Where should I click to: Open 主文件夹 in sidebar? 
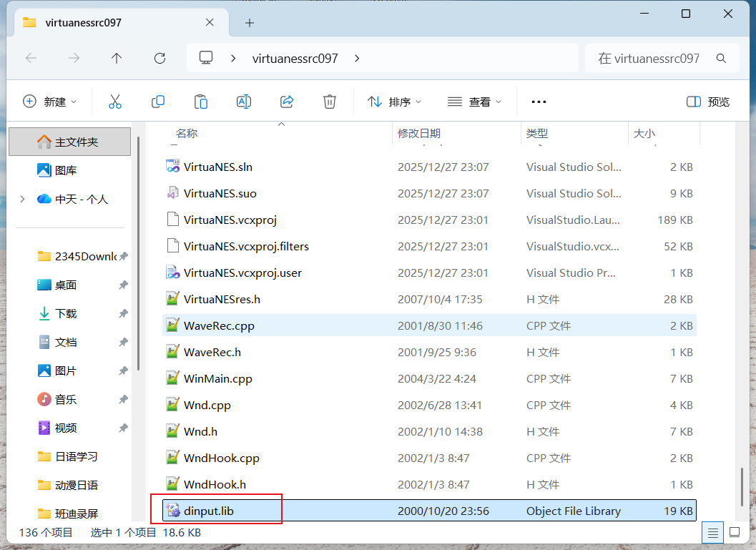(70, 142)
